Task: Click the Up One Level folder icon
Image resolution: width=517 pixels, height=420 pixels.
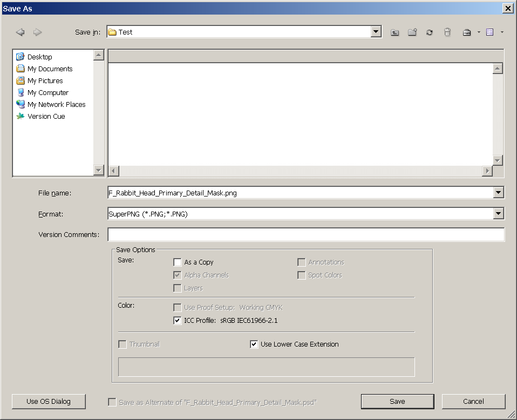Action: click(x=395, y=32)
